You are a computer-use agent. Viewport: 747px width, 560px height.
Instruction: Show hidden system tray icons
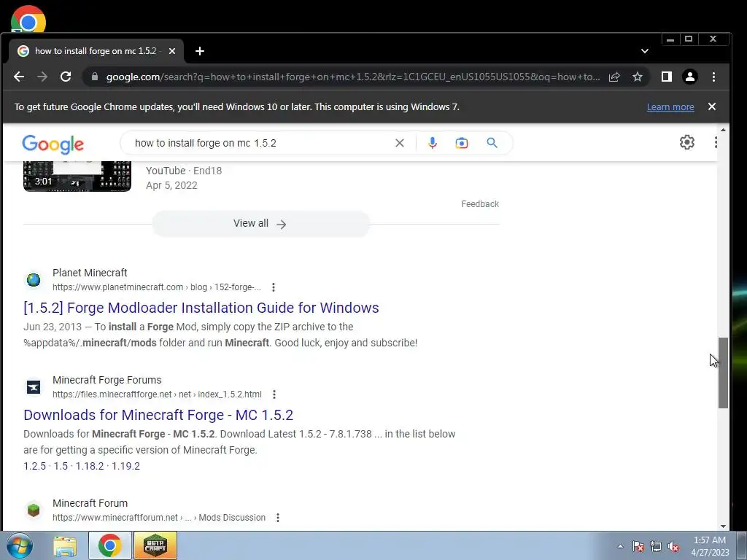click(620, 546)
